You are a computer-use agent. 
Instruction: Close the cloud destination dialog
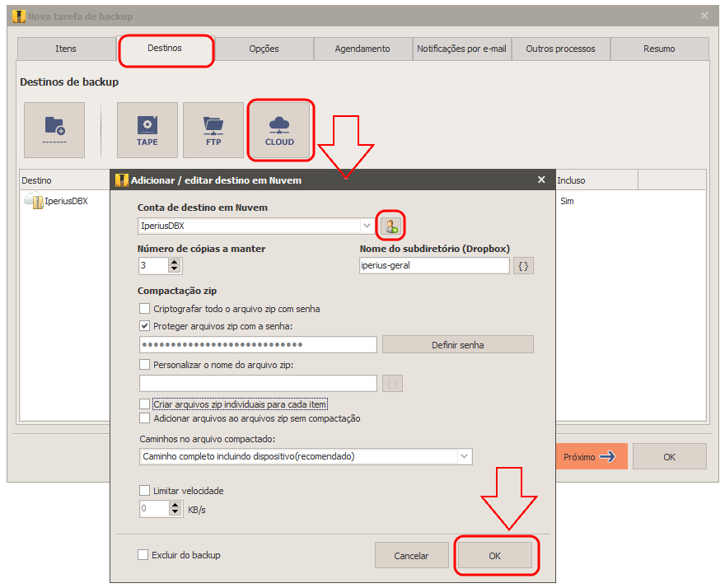[541, 180]
